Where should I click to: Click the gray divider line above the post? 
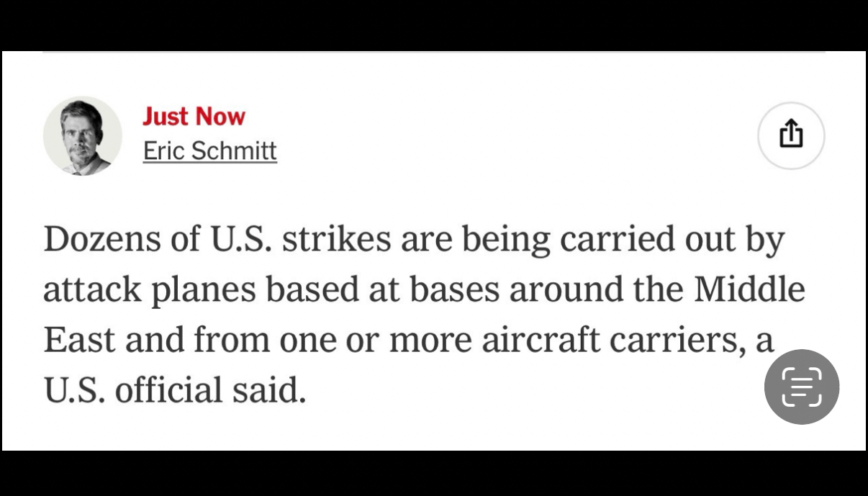coord(433,53)
